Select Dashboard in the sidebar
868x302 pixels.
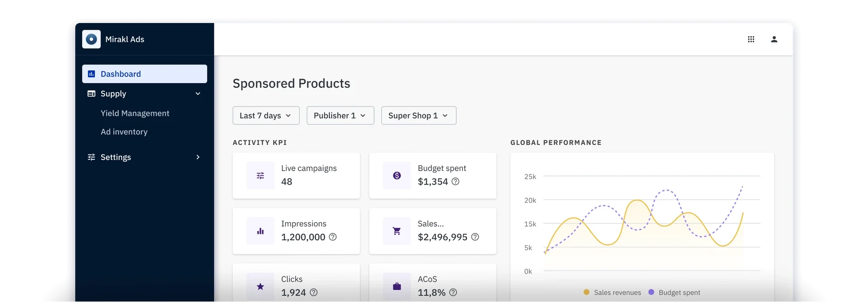pyautogui.click(x=145, y=74)
